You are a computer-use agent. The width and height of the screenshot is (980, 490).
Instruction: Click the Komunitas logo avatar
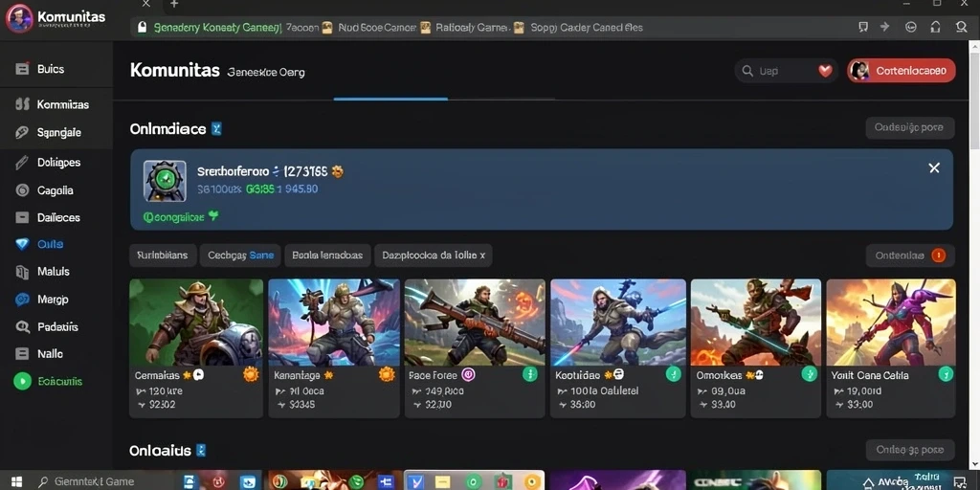[19, 18]
